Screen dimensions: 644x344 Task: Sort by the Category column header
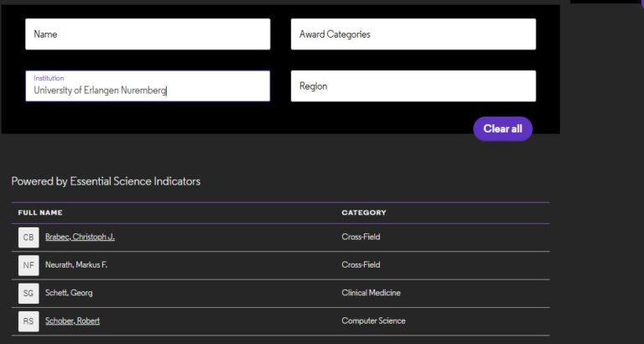(364, 213)
